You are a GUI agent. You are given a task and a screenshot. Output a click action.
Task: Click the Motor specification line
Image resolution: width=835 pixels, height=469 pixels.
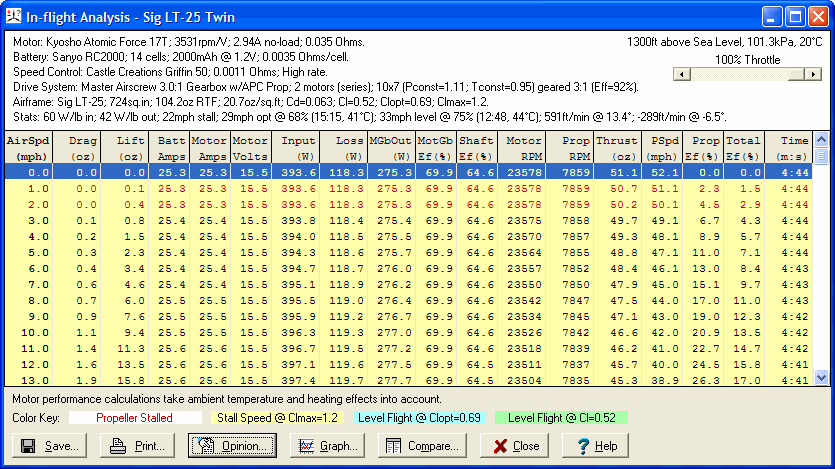pyautogui.click(x=189, y=42)
